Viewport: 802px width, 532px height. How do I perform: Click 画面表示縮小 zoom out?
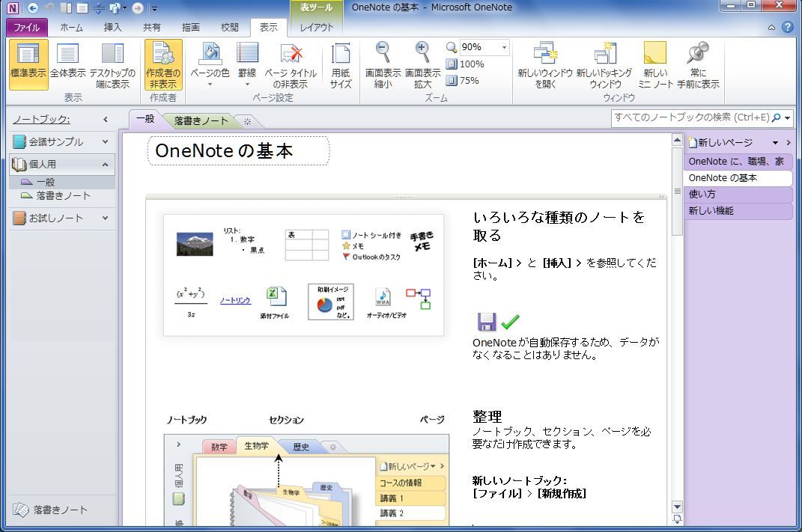coord(383,65)
